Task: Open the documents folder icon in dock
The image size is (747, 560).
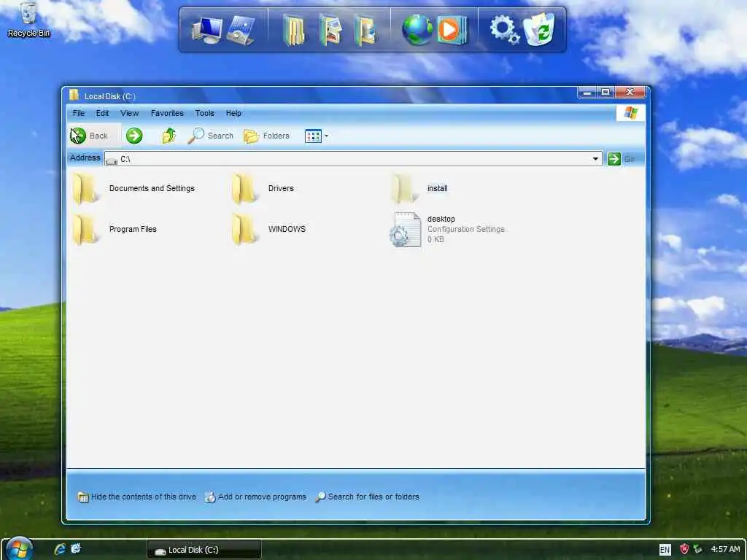Action: (293, 30)
